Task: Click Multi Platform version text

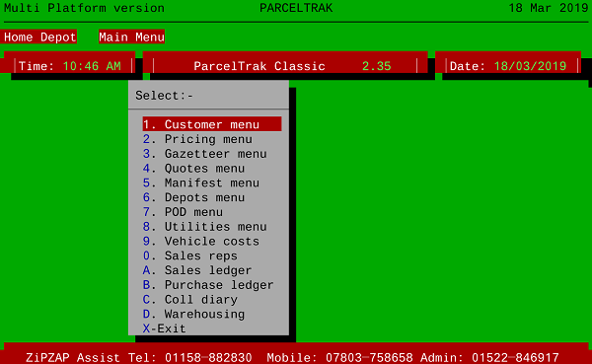Action: pyautogui.click(x=84, y=8)
